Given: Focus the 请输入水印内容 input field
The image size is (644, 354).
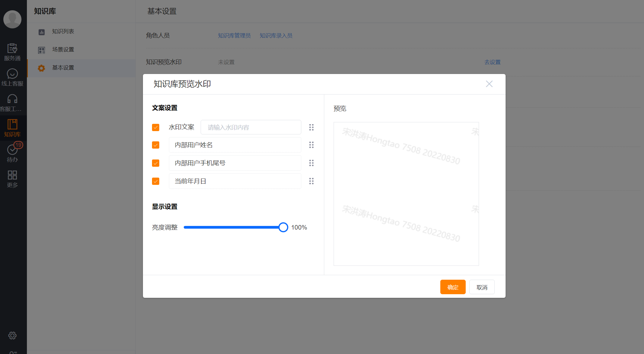Looking at the screenshot, I should [251, 127].
